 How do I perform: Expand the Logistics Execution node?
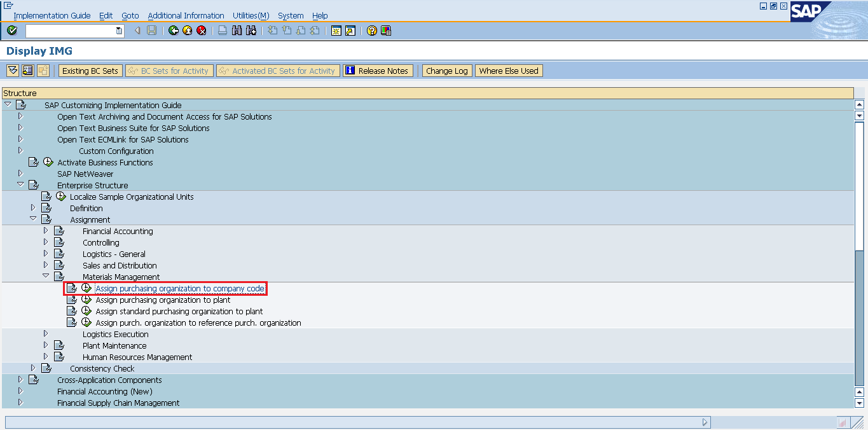[x=46, y=334]
